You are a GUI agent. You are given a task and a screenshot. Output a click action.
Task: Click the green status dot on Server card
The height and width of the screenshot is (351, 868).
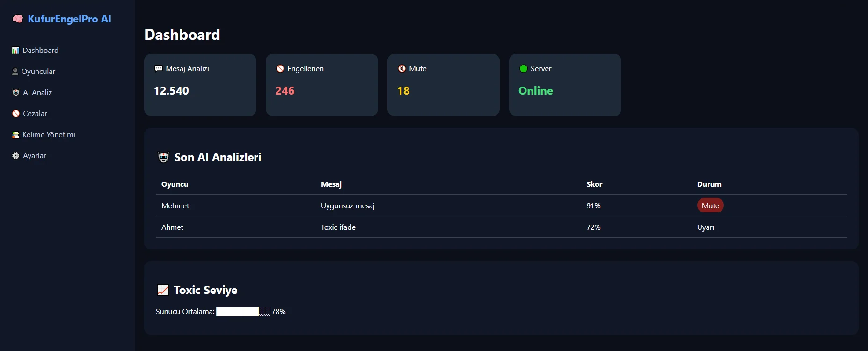[523, 69]
